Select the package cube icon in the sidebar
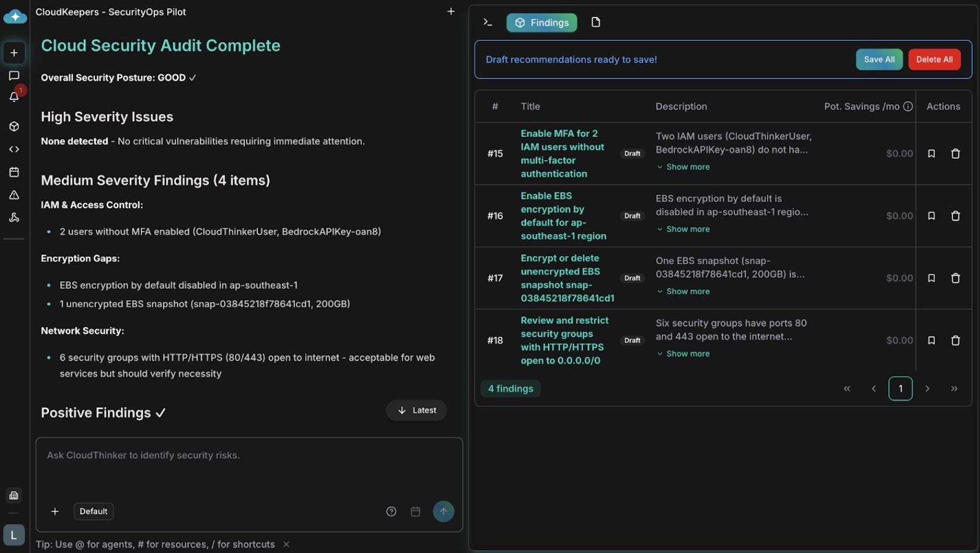 pyautogui.click(x=14, y=126)
